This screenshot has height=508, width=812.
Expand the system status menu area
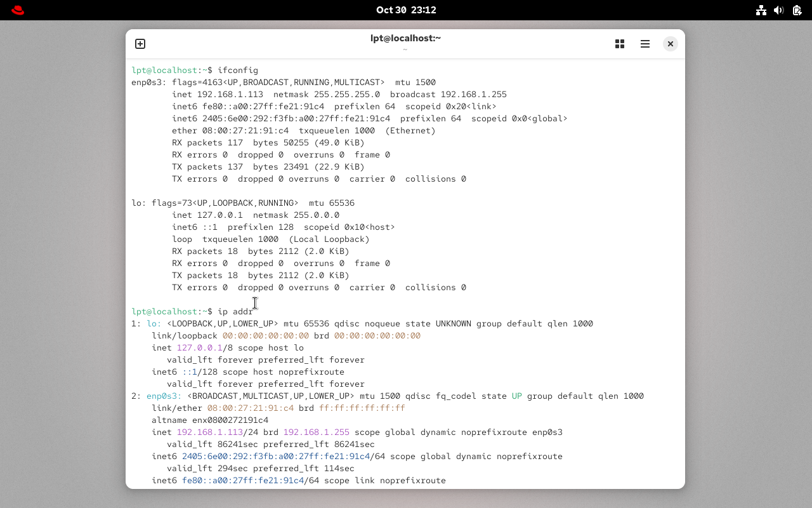click(779, 10)
